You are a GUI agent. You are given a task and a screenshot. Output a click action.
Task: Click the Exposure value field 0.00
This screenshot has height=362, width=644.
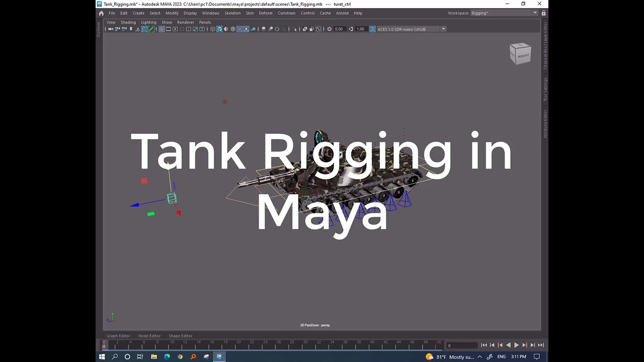(340, 29)
